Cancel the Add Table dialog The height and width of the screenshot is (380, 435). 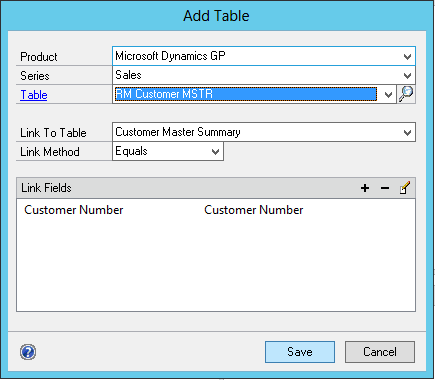(x=380, y=352)
